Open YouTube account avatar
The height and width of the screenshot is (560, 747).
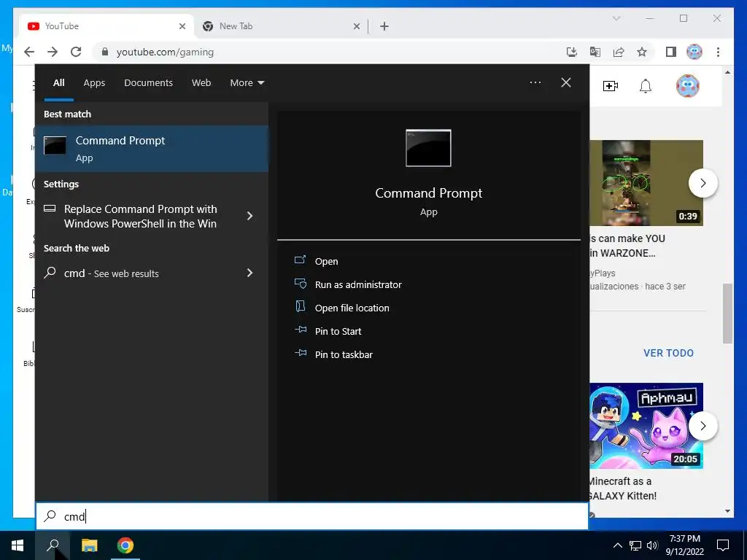click(687, 86)
